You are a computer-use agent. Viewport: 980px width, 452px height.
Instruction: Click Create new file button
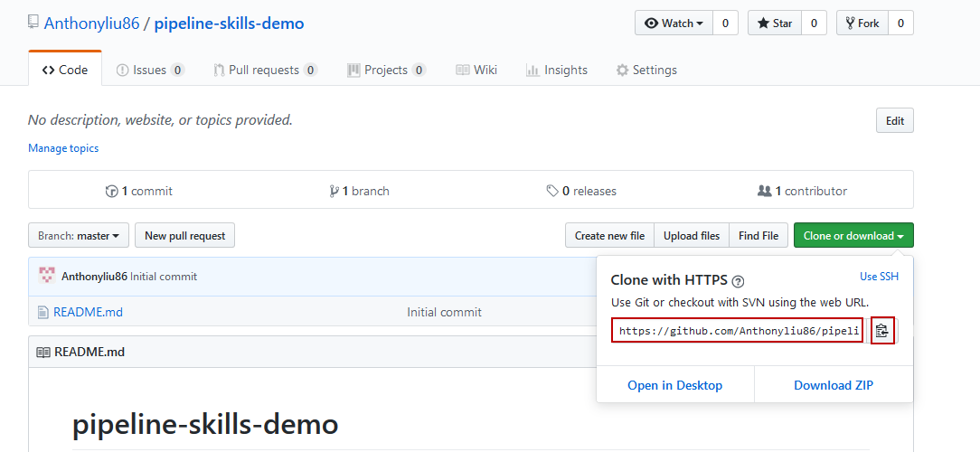pos(609,236)
